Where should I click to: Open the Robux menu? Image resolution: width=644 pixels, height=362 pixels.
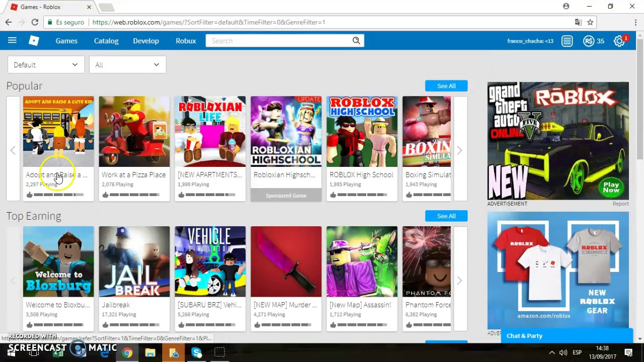tap(186, 41)
